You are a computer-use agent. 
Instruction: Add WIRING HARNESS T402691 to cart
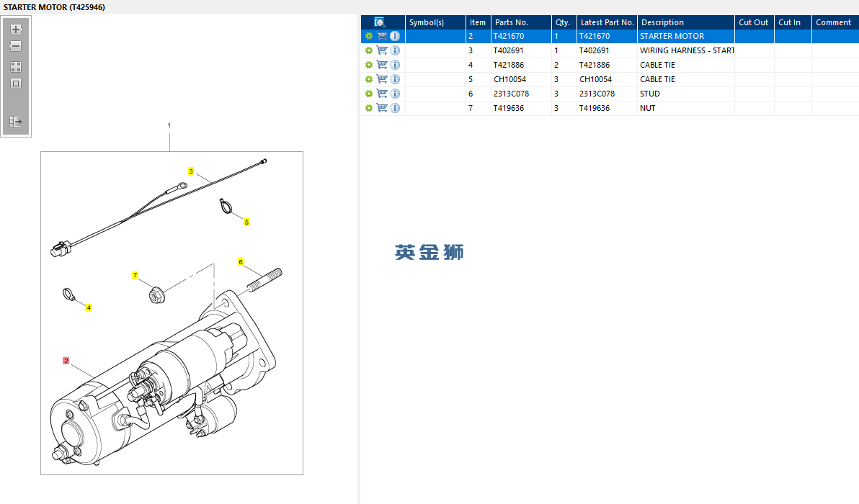[382, 50]
